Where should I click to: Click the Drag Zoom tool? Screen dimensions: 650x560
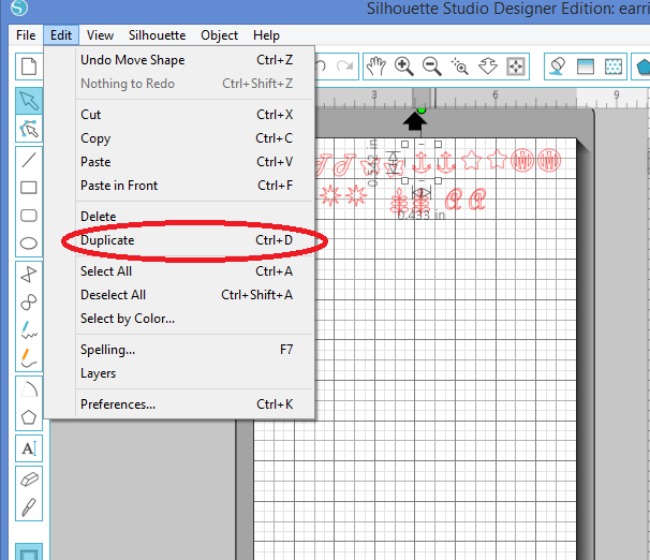tap(488, 66)
